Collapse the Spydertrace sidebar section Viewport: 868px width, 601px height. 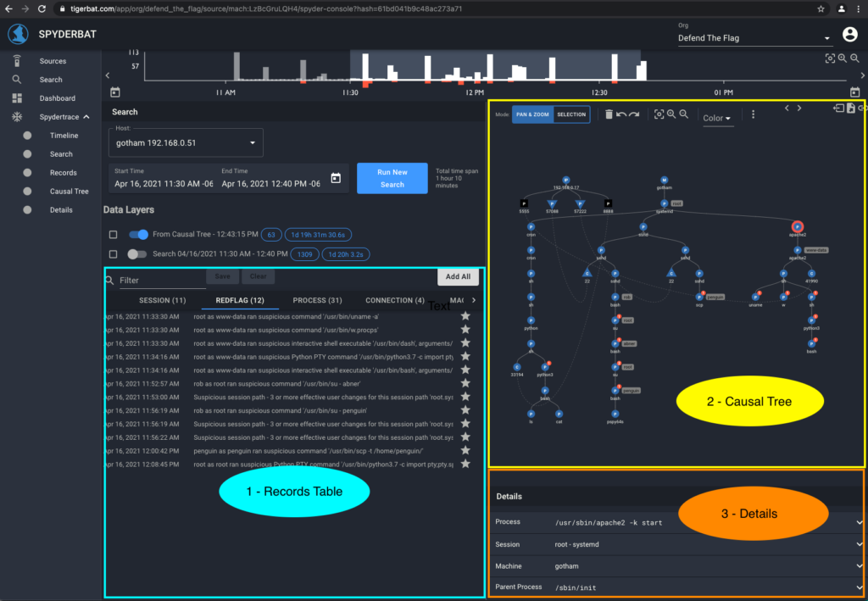pos(86,117)
